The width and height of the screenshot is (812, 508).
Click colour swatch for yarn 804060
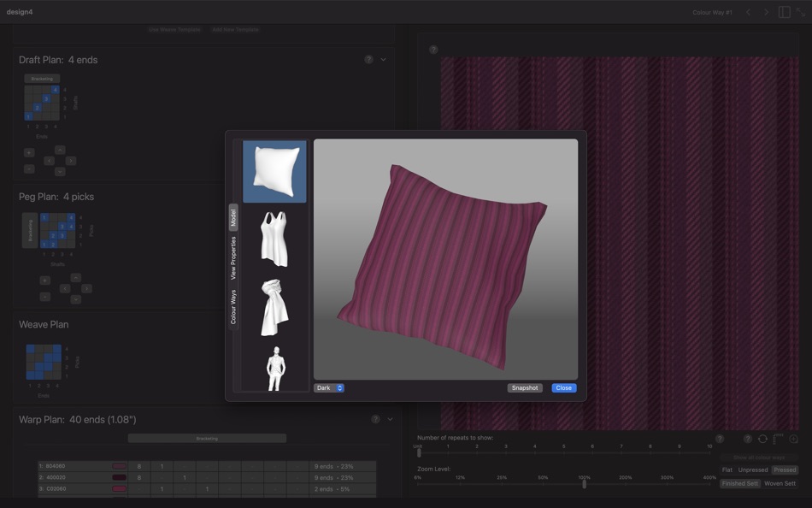(119, 466)
